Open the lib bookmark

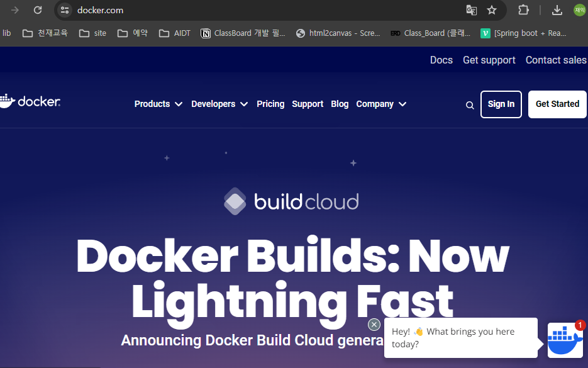(x=6, y=33)
